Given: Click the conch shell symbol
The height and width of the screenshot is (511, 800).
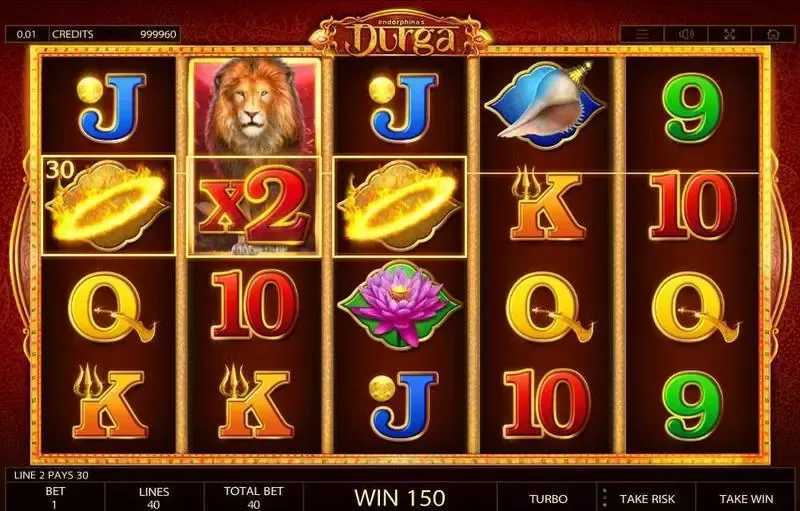Looking at the screenshot, I should 545,105.
